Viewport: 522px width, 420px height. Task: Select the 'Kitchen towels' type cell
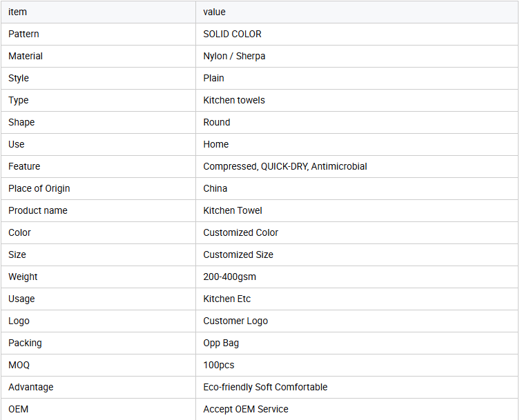tap(234, 100)
